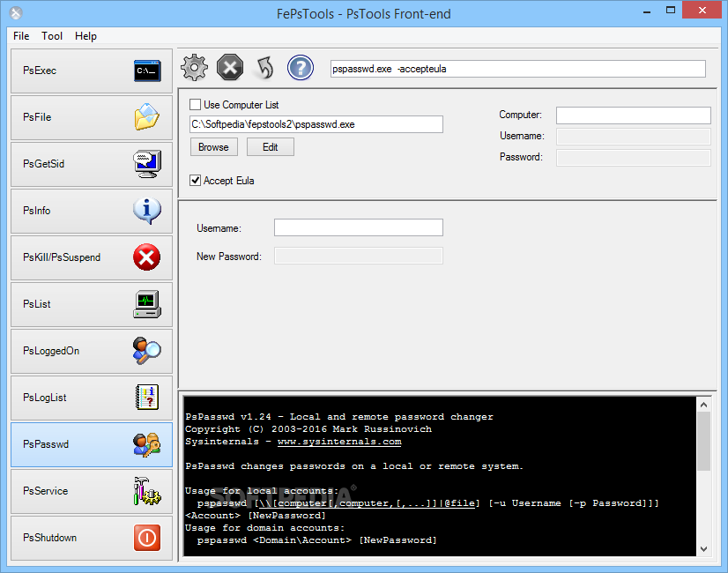The image size is (728, 573).
Task: Open the File menu
Action: click(21, 36)
